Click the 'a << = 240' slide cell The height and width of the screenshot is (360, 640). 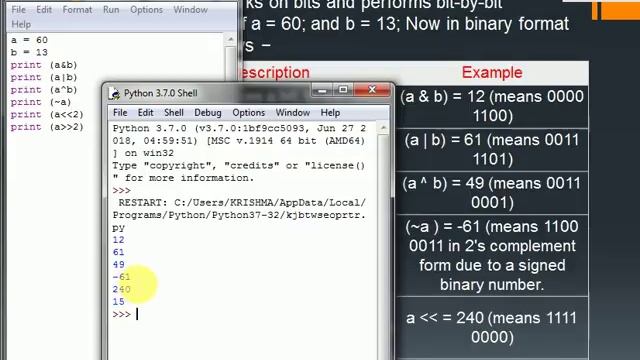(492, 327)
